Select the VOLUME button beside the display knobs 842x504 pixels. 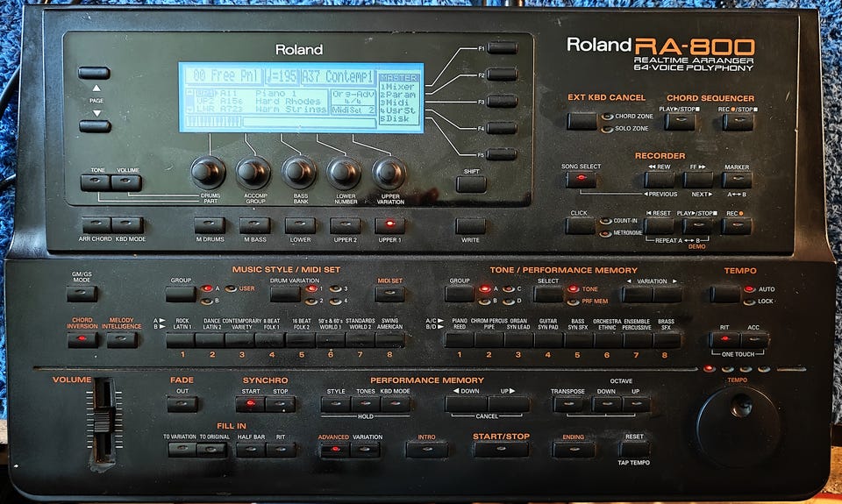(126, 182)
